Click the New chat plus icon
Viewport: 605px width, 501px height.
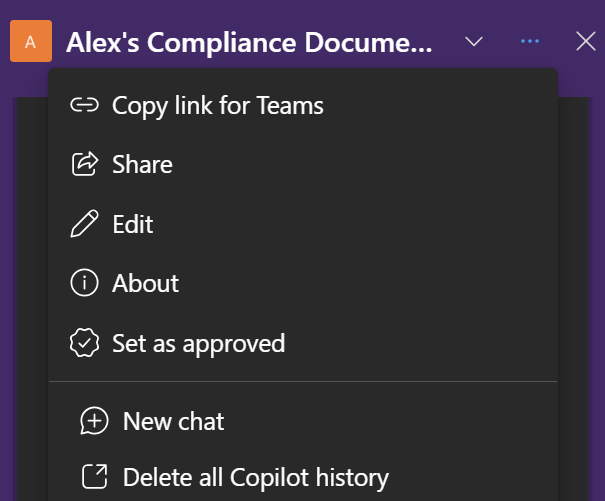pyautogui.click(x=94, y=421)
